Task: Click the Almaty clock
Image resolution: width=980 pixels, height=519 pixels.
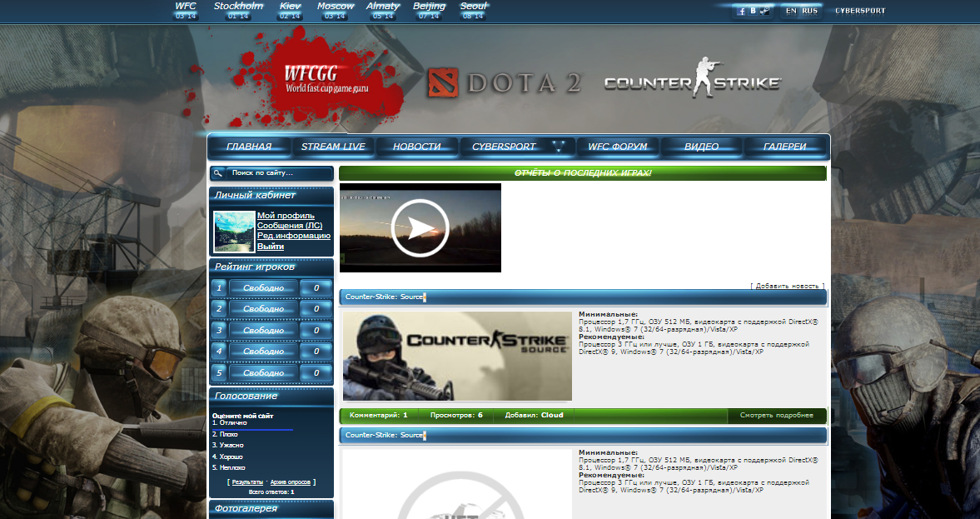Action: (383, 11)
